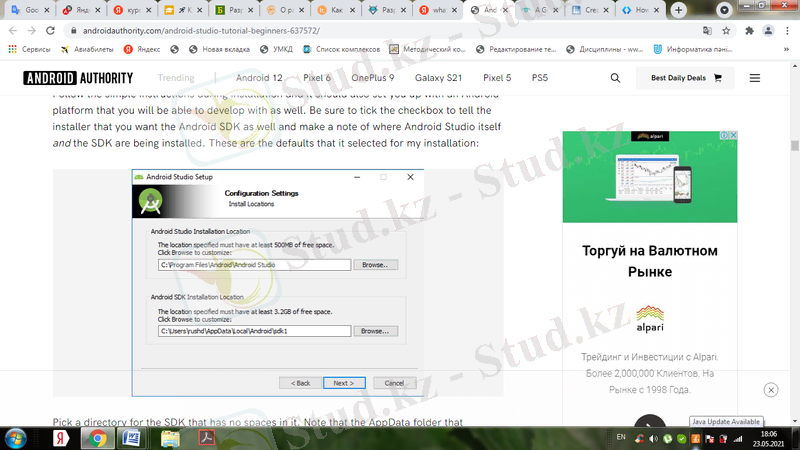This screenshot has height=450, width=800.
Task: Show bookmarks overflow chevron
Action: point(786,49)
